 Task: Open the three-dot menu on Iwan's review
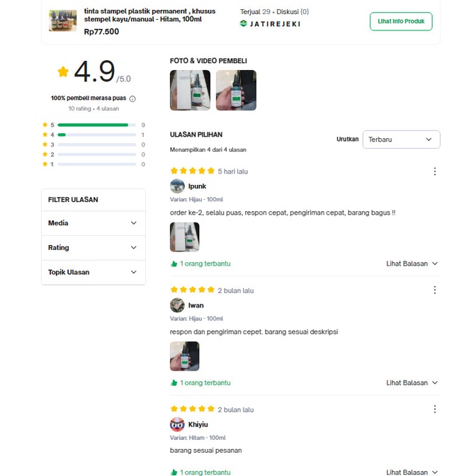point(435,290)
